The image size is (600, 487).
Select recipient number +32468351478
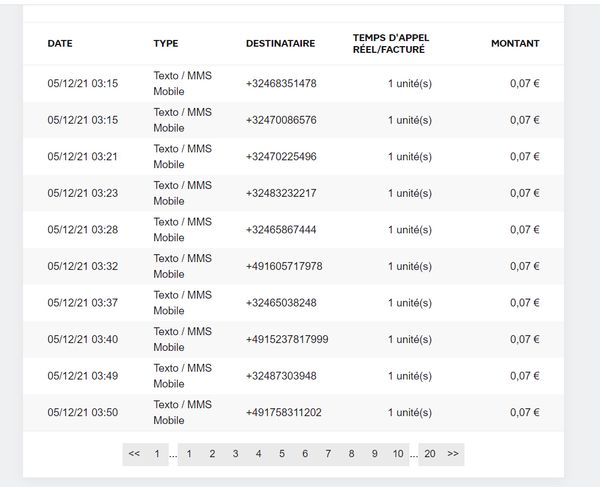[x=281, y=83]
